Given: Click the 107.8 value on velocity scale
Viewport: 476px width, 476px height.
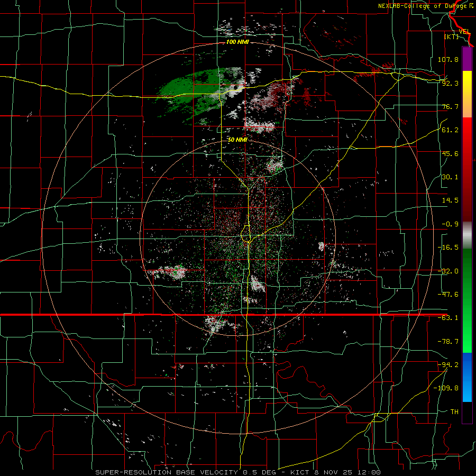Looking at the screenshot, I should click(448, 59).
